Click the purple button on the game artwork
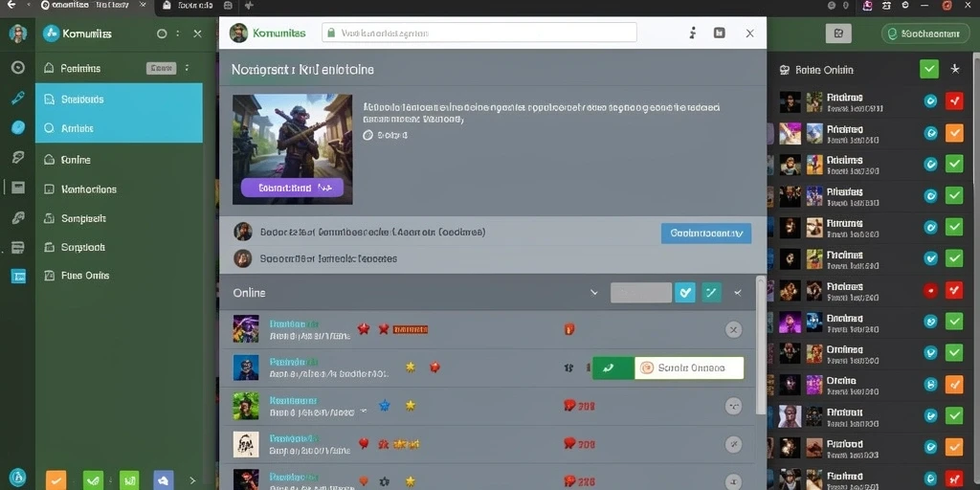 (292, 188)
